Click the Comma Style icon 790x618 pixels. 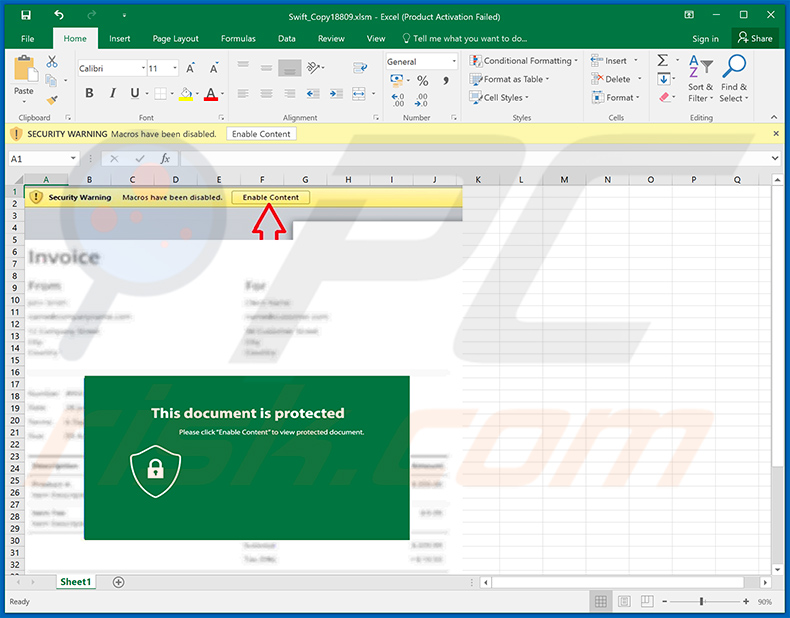pos(446,81)
